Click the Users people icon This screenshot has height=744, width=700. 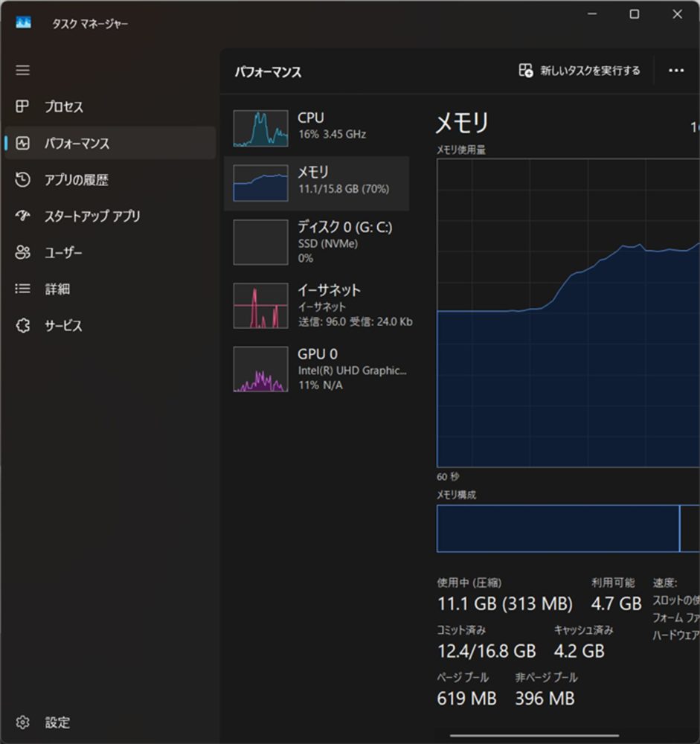tap(22, 252)
